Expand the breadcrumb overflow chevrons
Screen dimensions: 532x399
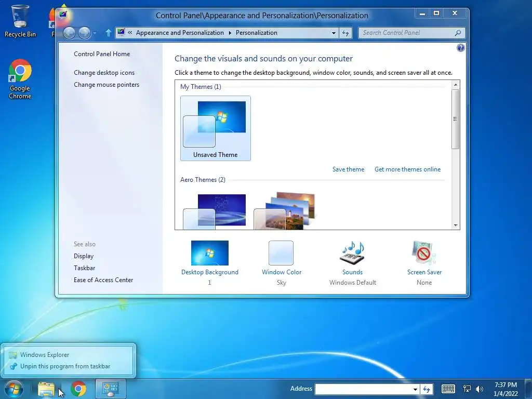pyautogui.click(x=130, y=33)
